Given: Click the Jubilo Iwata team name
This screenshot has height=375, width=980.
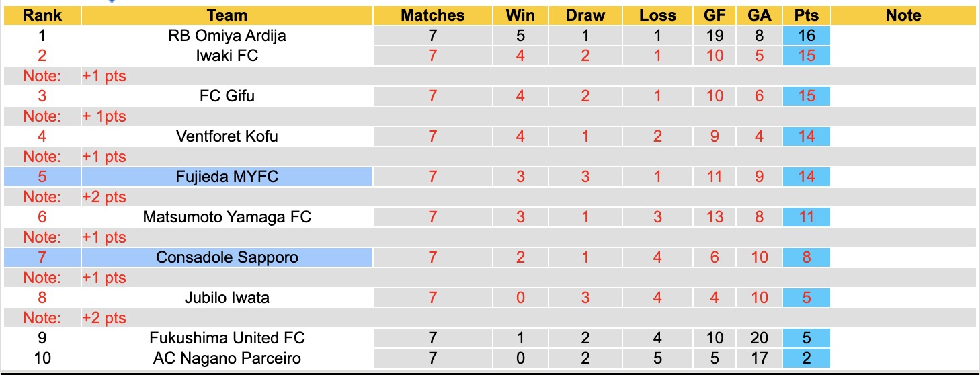Looking at the screenshot, I should point(227,298).
